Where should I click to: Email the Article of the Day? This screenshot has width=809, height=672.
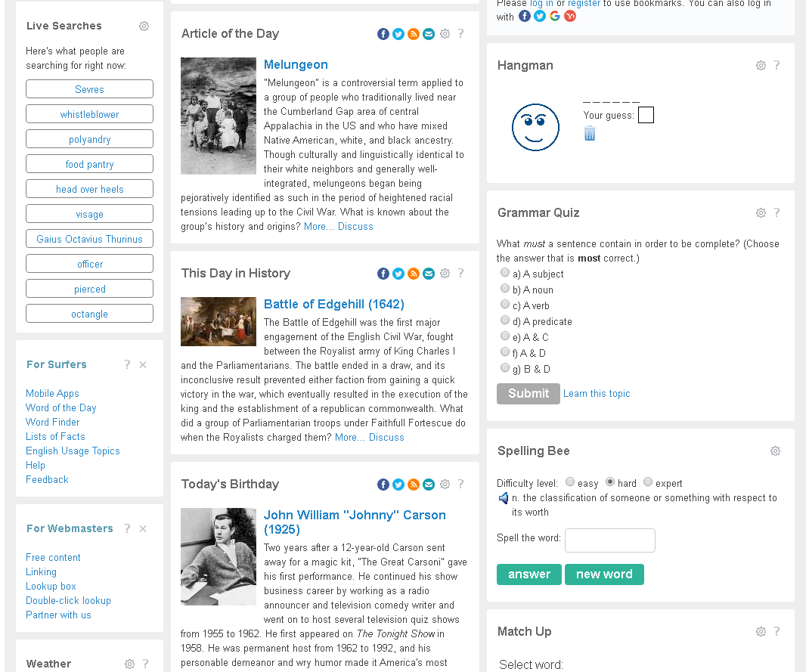coord(429,34)
